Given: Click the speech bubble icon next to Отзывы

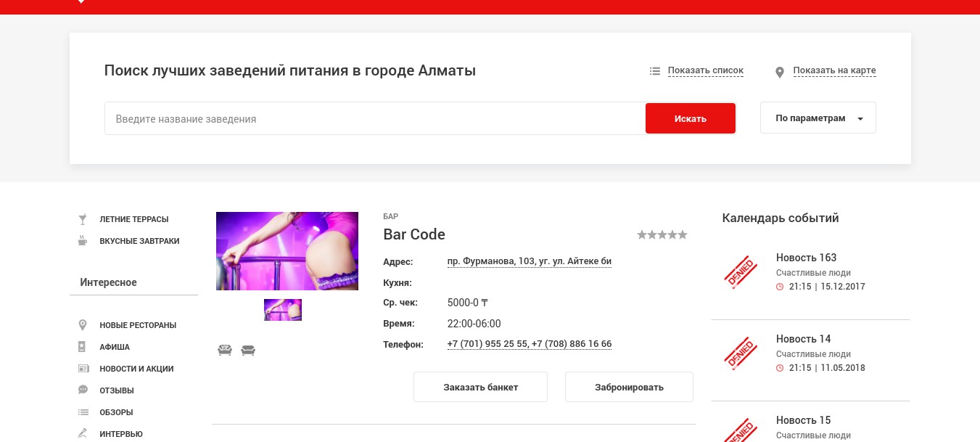Looking at the screenshot, I should [83, 390].
